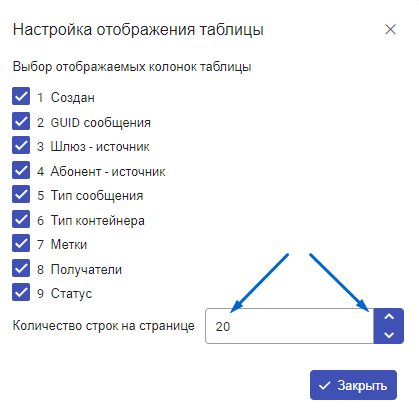Close the table display settings dialog
The image size is (419, 409).
390,29
